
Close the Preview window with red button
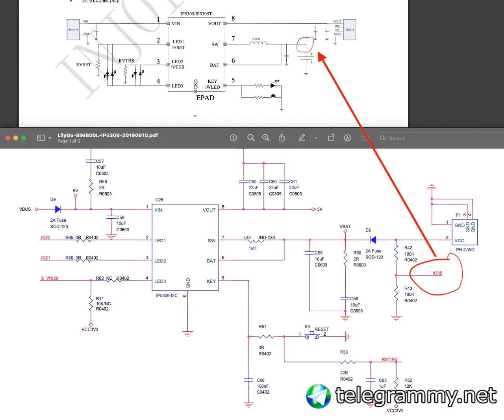coord(7,138)
